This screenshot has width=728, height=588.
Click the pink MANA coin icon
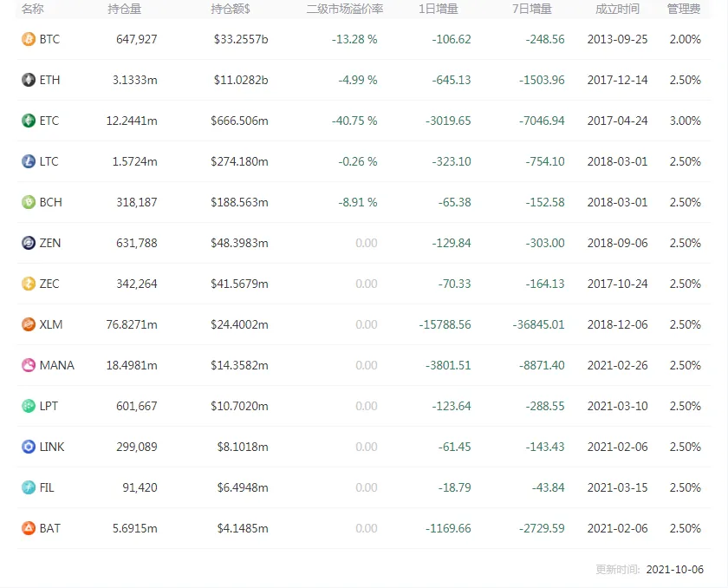click(x=29, y=365)
